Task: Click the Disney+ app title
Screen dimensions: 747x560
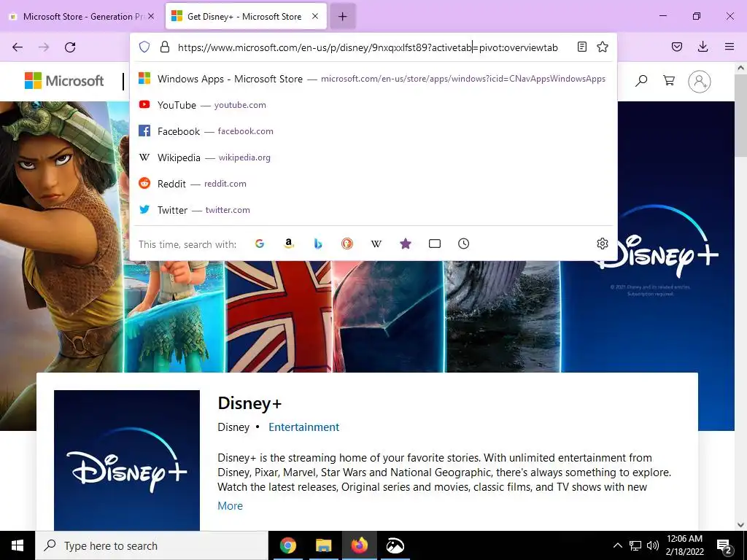Action: (x=249, y=403)
